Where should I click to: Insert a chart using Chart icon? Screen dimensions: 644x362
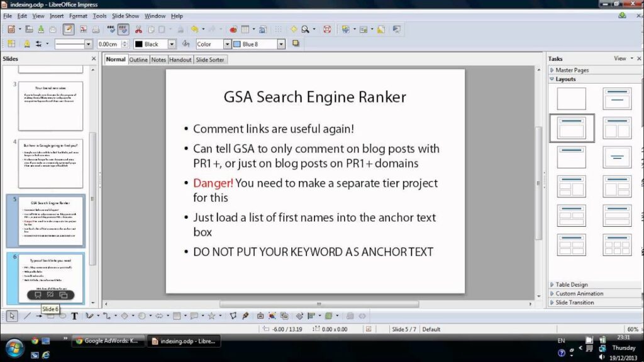(x=233, y=29)
